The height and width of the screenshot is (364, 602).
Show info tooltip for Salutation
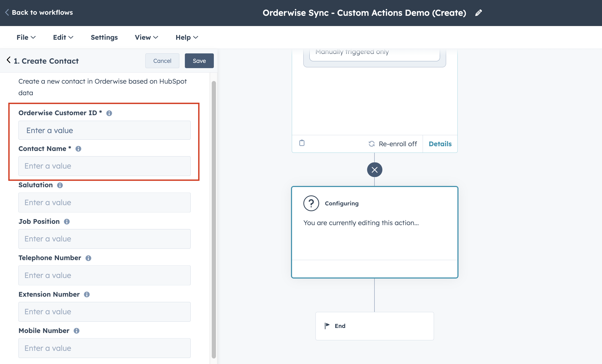click(x=60, y=185)
